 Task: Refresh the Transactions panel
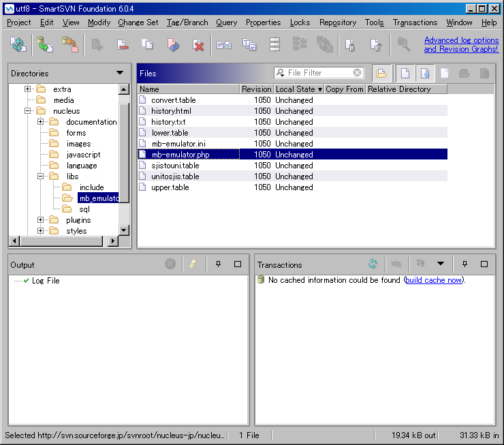pyautogui.click(x=373, y=264)
